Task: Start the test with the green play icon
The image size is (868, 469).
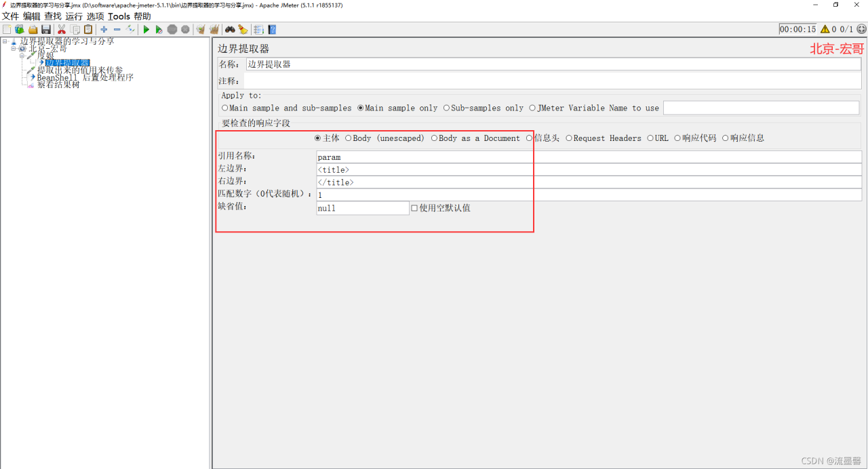Action: 146,29
